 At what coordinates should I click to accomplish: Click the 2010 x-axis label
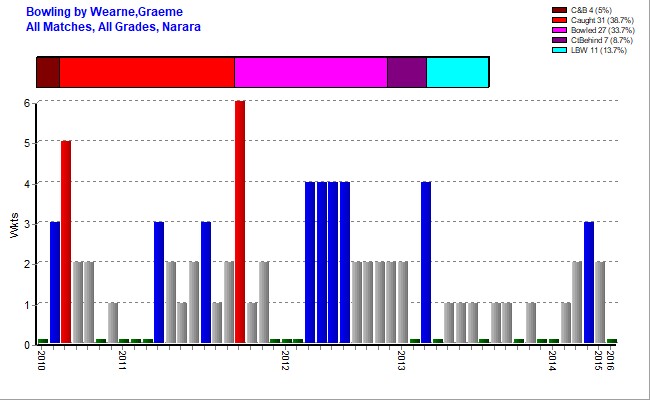point(41,360)
